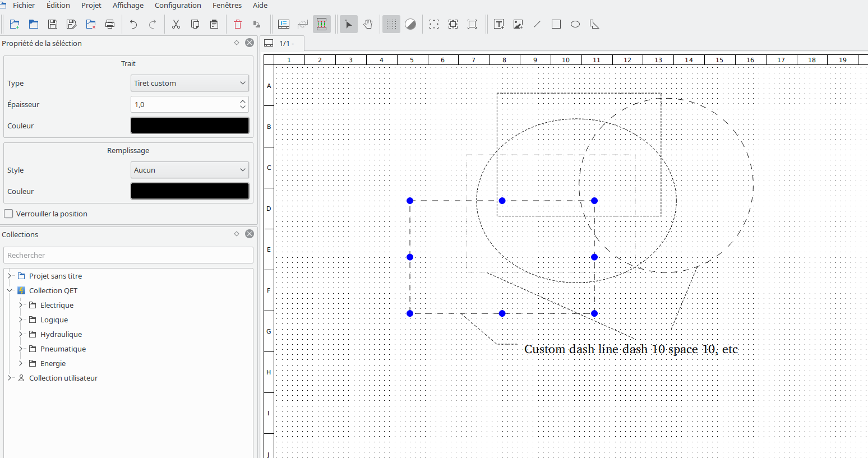868x458 pixels.
Task: Redo the last undone action
Action: (x=153, y=24)
